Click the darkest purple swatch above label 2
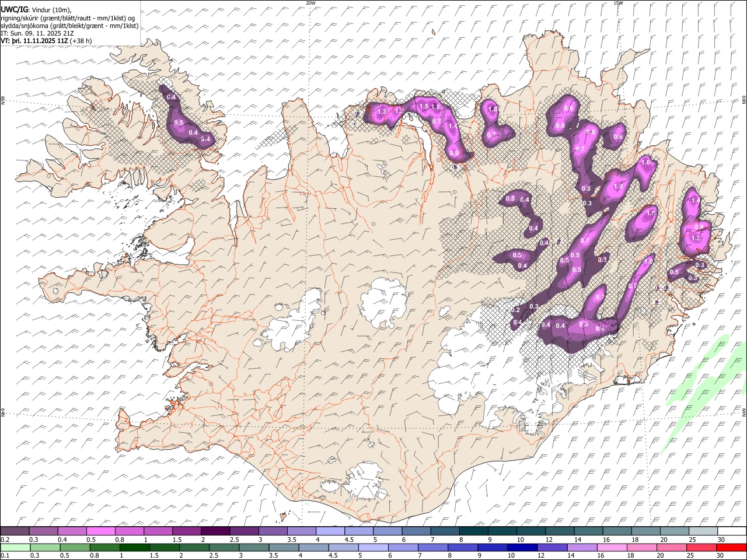The width and height of the screenshot is (747, 560). pyautogui.click(x=215, y=531)
